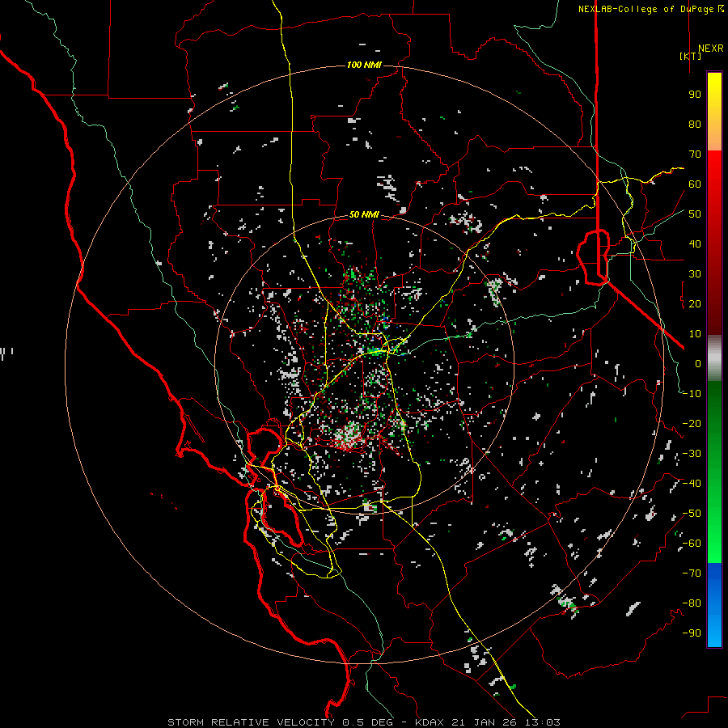
Task: Click the NEXR label above the scale
Action: point(711,49)
